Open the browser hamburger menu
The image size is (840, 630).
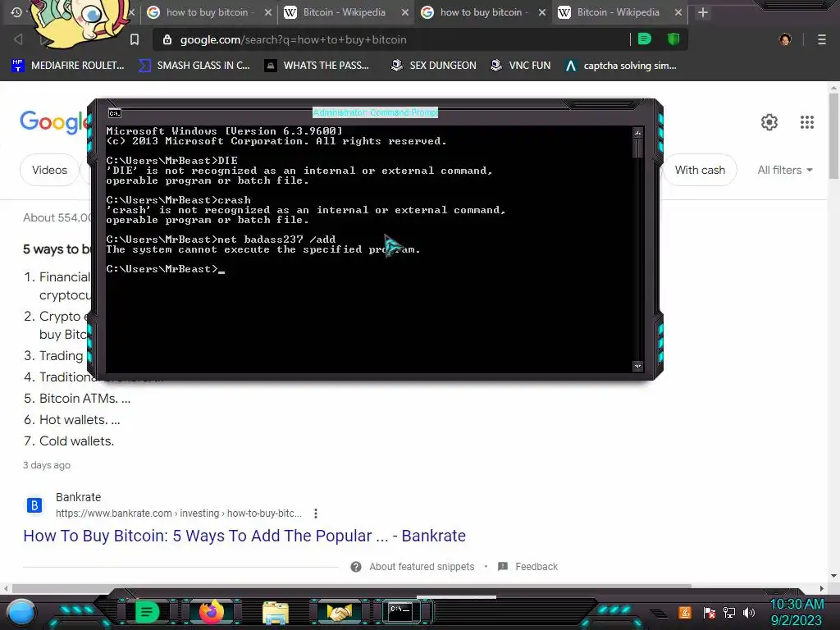click(821, 39)
